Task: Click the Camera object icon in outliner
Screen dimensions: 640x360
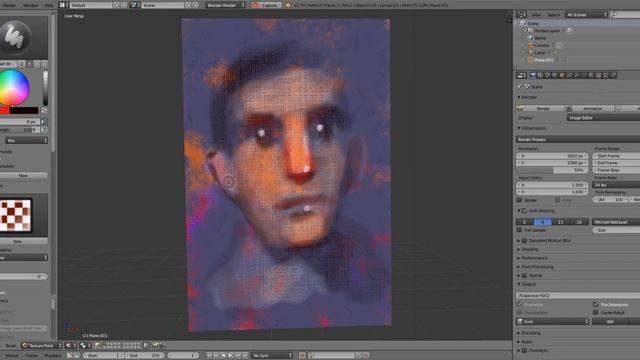Action: pyautogui.click(x=530, y=45)
